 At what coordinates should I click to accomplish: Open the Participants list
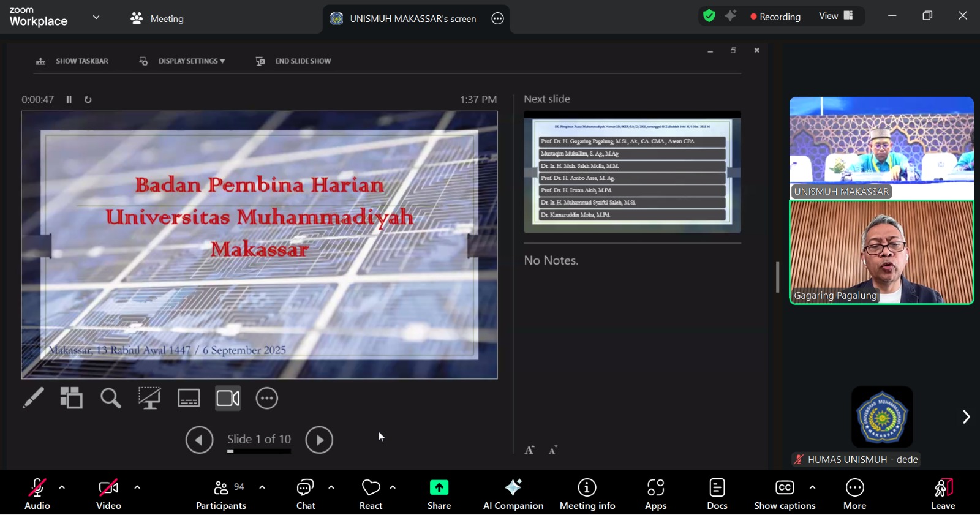221,494
